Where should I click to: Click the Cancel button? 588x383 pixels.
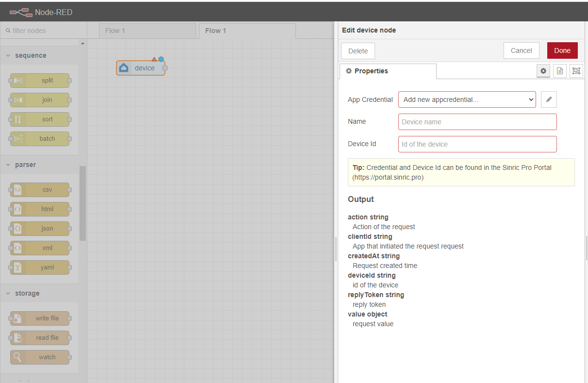click(x=522, y=50)
